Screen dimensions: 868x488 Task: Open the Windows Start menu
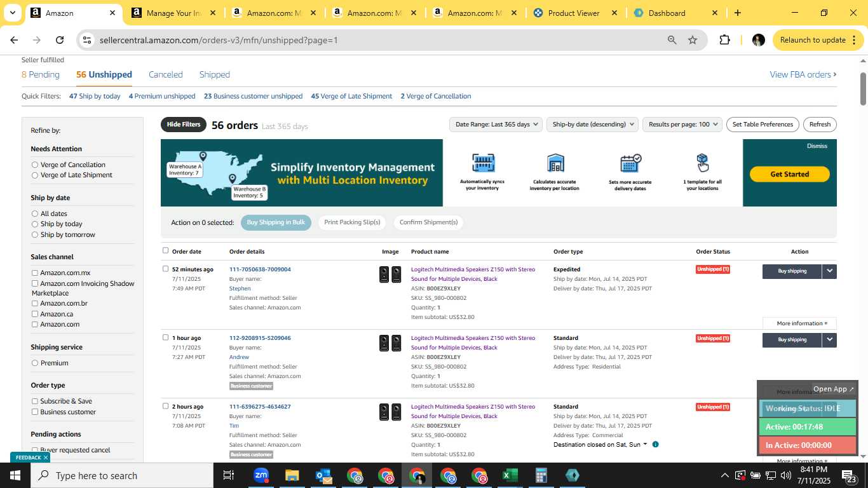click(x=15, y=475)
